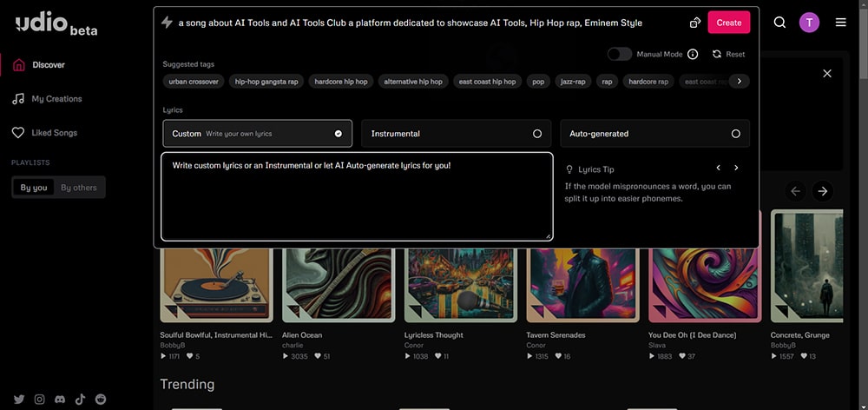
Task: Click the PLAYLISTS sidebar label
Action: (x=30, y=163)
